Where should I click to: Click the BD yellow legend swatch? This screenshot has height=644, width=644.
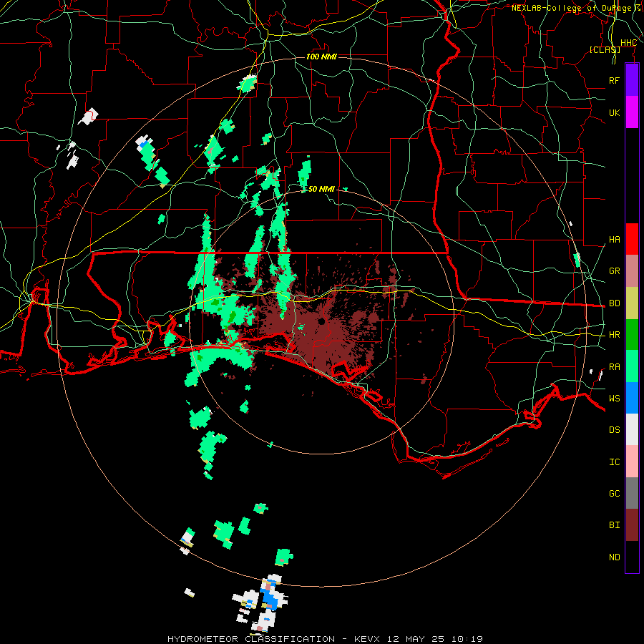point(632,303)
